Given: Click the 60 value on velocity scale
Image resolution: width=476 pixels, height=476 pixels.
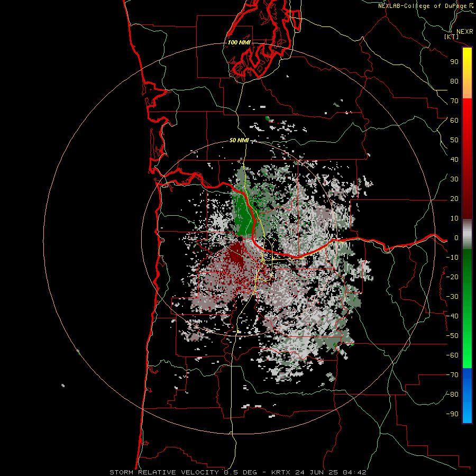Looking at the screenshot, I should pos(454,120).
